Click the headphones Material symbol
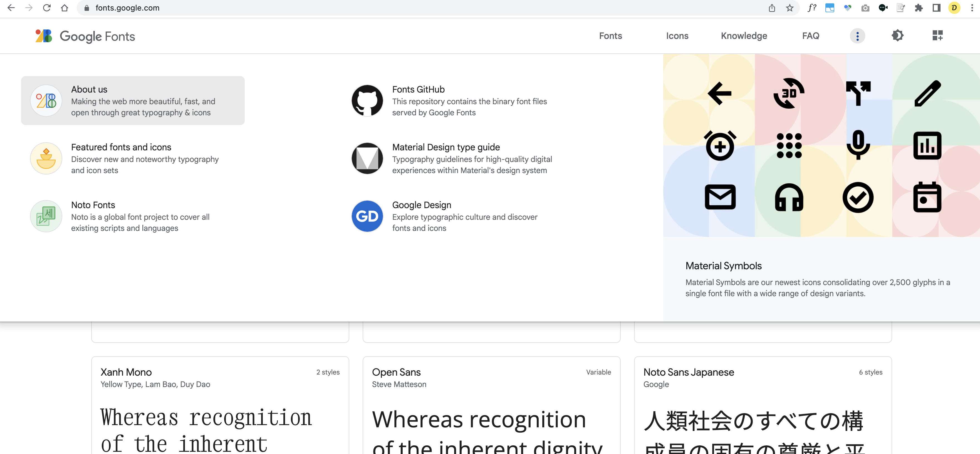 [789, 197]
